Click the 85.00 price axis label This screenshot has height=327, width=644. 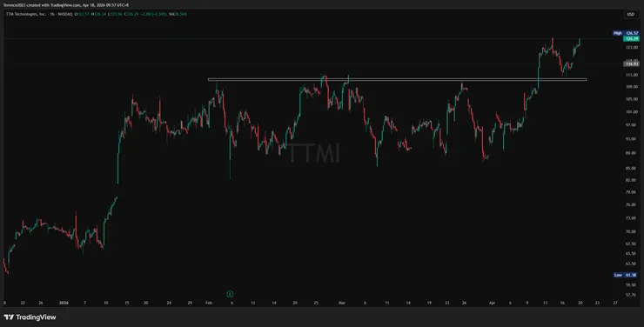[x=632, y=168]
